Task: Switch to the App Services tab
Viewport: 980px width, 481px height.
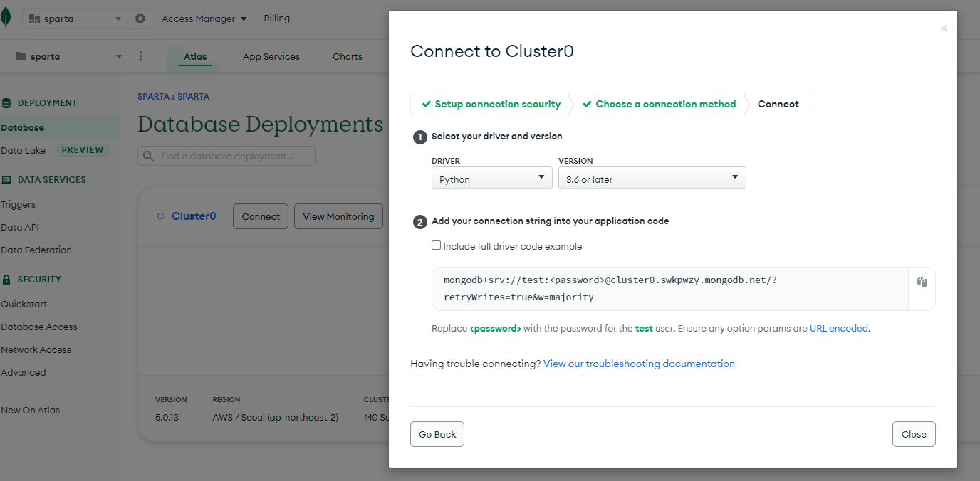Action: [x=271, y=57]
